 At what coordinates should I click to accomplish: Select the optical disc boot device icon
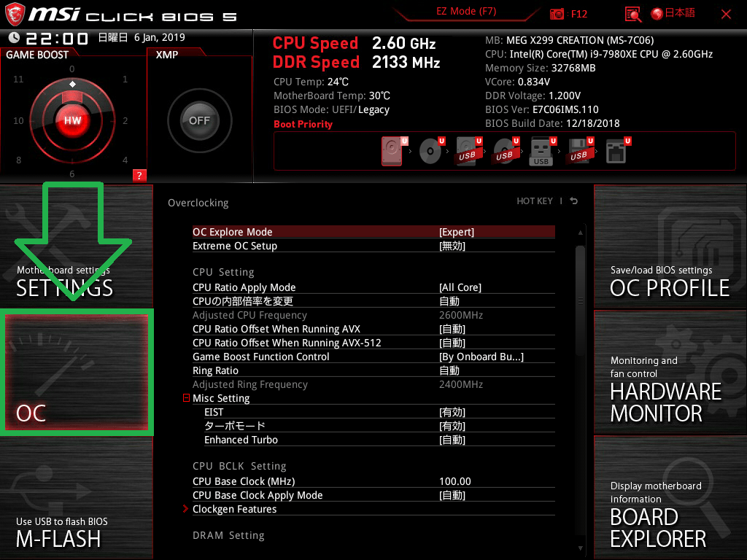[430, 152]
